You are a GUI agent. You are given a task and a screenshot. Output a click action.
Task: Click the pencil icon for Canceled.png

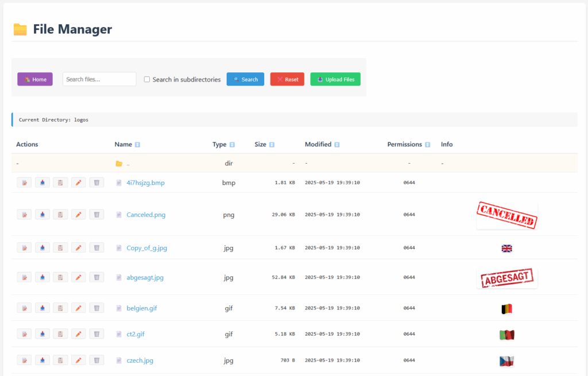(79, 215)
